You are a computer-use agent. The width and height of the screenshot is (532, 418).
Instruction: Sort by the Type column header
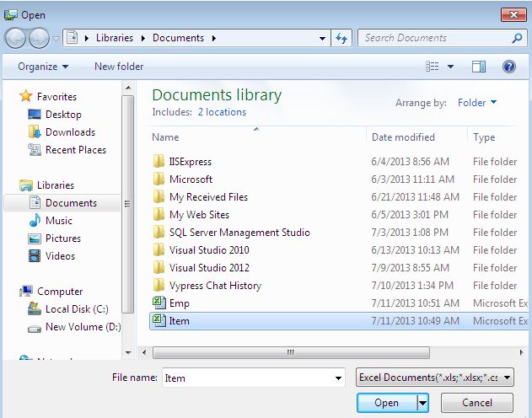pos(484,137)
